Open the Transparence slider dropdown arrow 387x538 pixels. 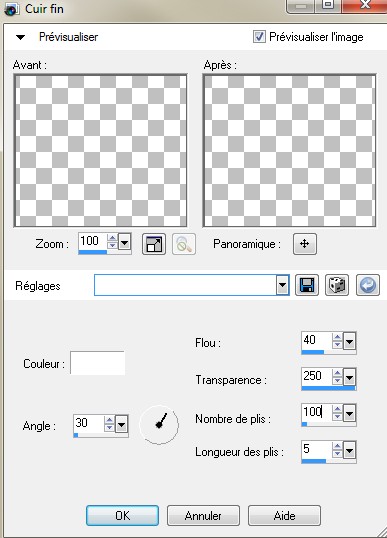click(x=350, y=378)
